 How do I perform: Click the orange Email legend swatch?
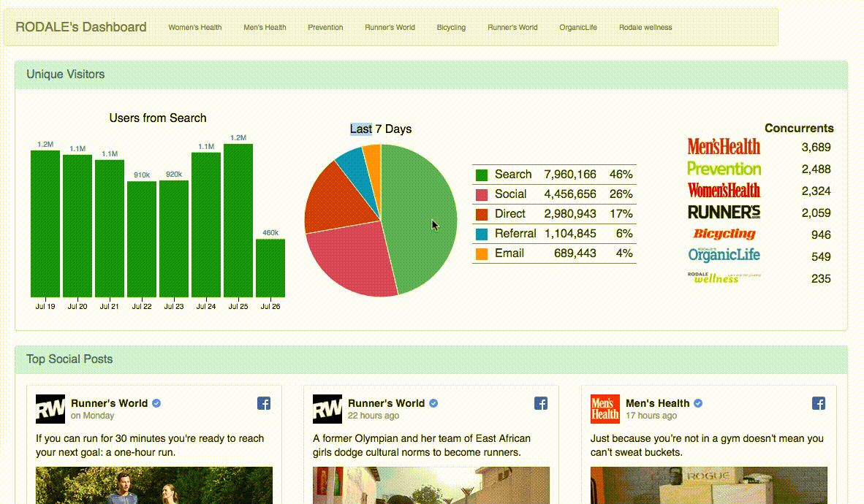482,254
